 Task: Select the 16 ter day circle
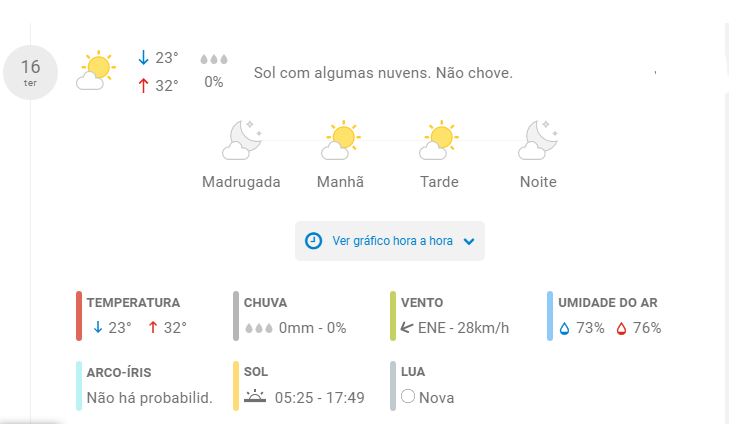30,72
